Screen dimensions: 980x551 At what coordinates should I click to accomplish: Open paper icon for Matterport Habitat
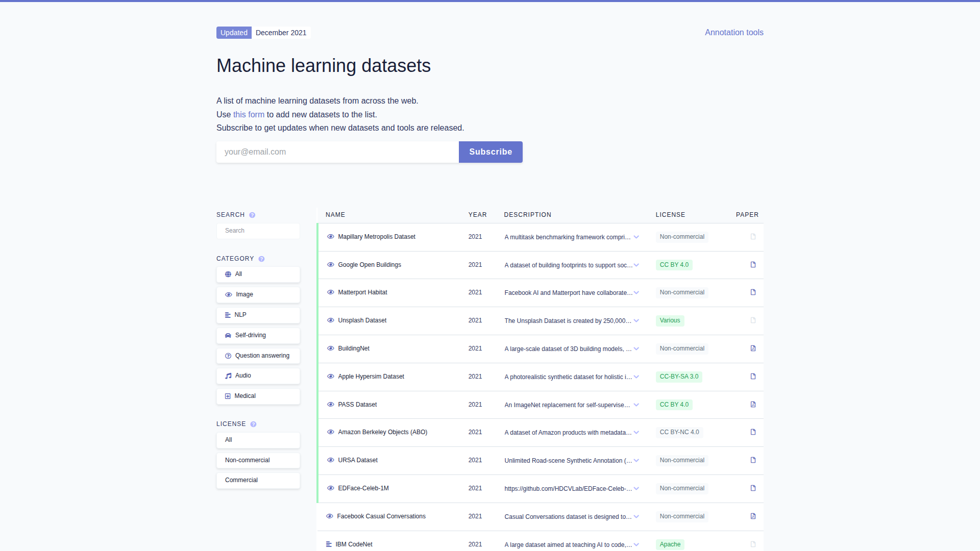click(x=753, y=292)
